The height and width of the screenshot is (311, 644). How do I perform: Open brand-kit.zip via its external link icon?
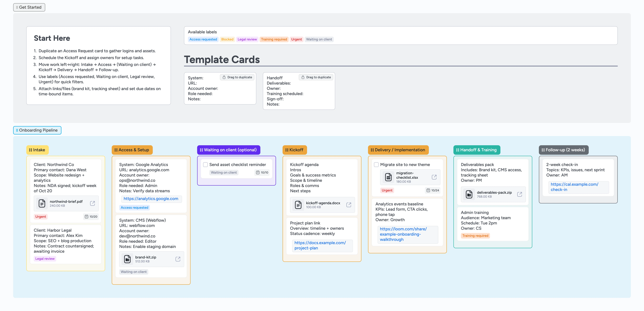[178, 259]
